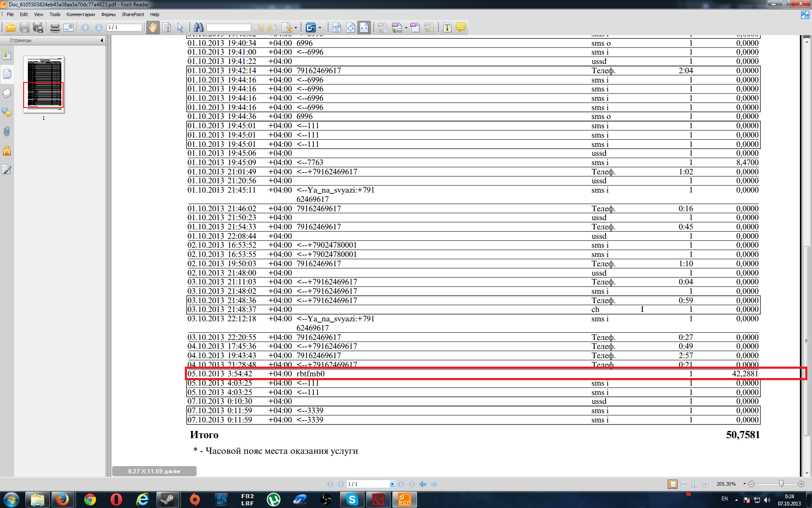Select the page 1 thumbnail

(x=44, y=85)
